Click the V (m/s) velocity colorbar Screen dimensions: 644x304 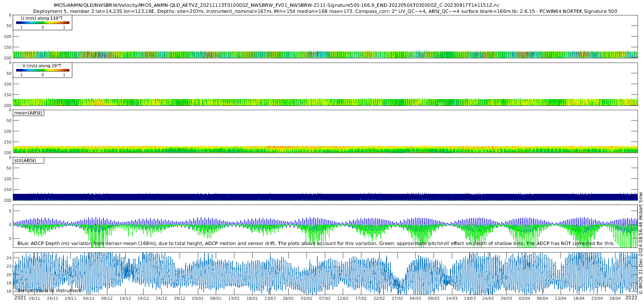(x=43, y=70)
